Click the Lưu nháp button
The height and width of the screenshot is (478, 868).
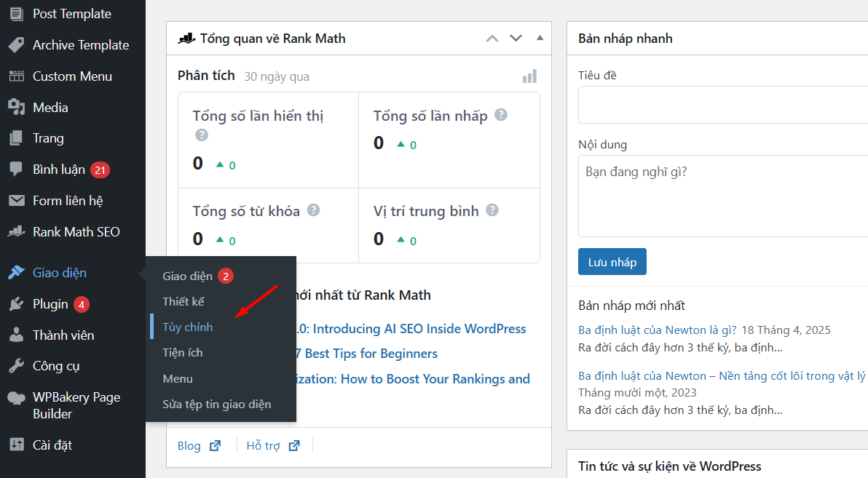coord(612,261)
